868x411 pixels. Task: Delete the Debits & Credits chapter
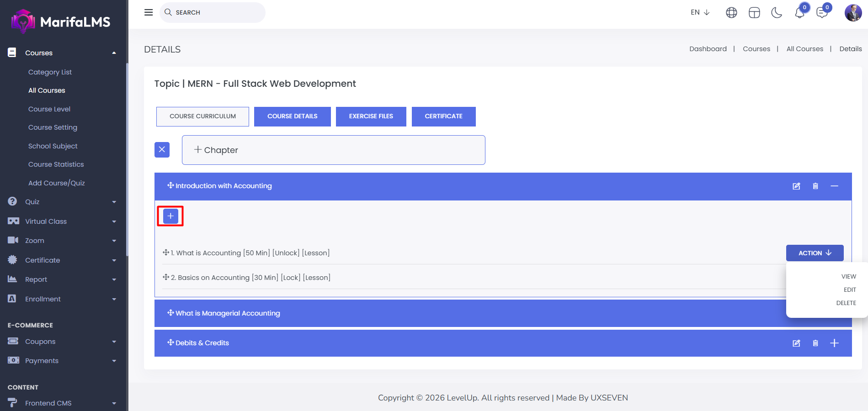815,343
